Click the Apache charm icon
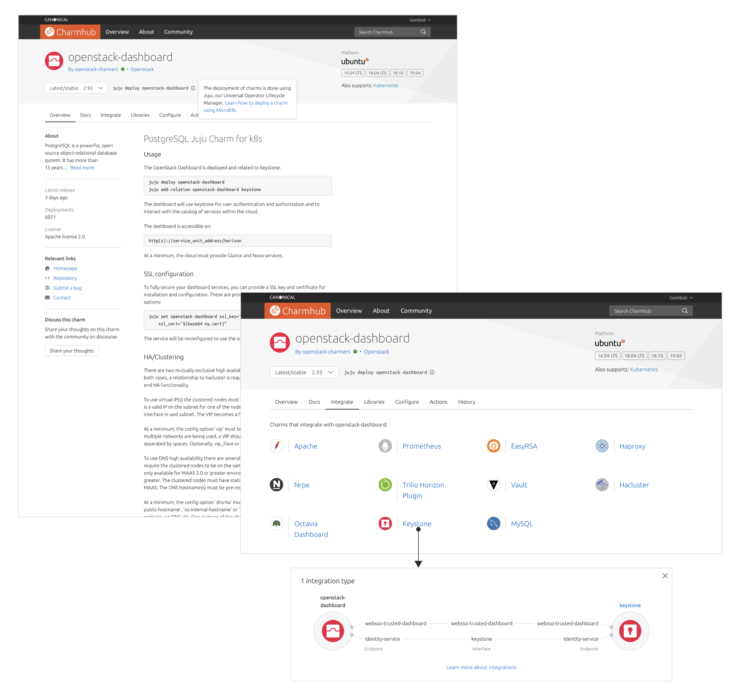 click(276, 446)
